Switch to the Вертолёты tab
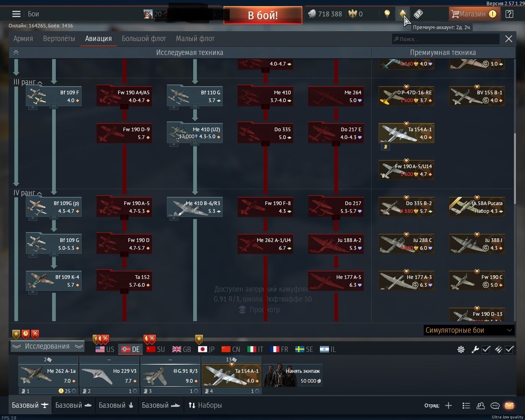525x420 pixels. click(x=59, y=39)
